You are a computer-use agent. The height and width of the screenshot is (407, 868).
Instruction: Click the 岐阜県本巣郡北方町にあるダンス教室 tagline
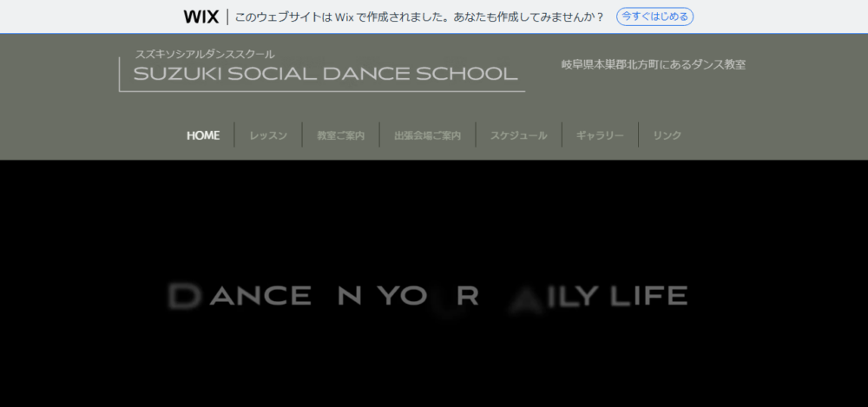click(654, 64)
